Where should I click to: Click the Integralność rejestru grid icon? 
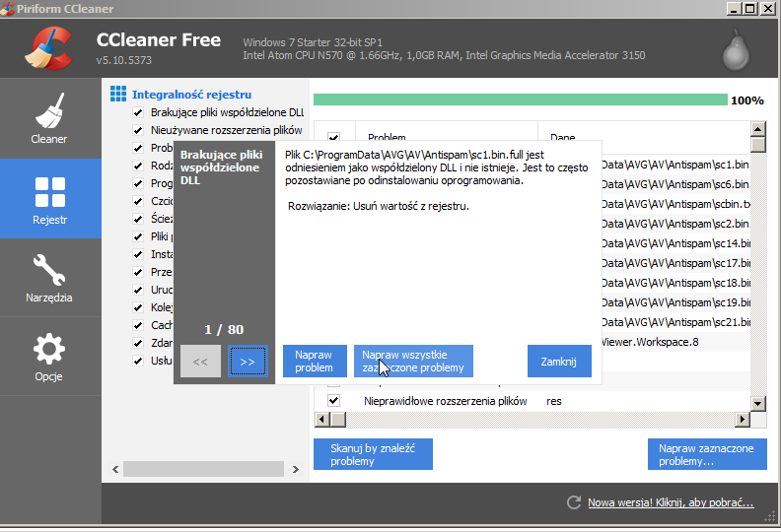[118, 95]
